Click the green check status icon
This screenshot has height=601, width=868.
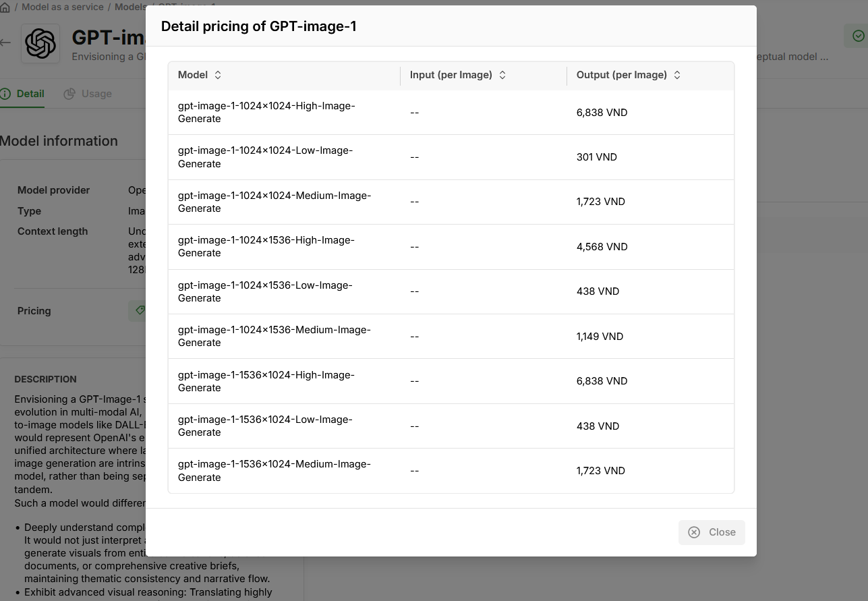tap(857, 36)
